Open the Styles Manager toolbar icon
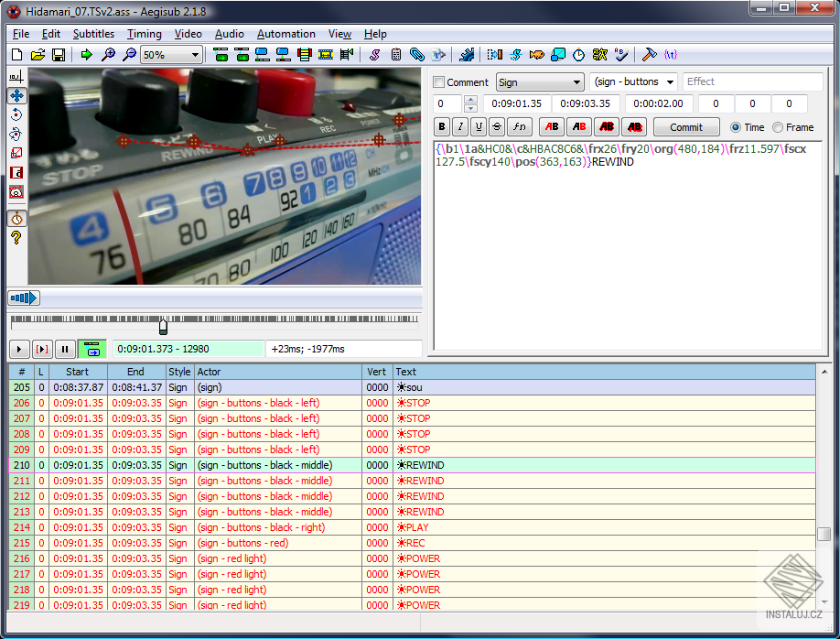This screenshot has width=840, height=639. pos(375,55)
